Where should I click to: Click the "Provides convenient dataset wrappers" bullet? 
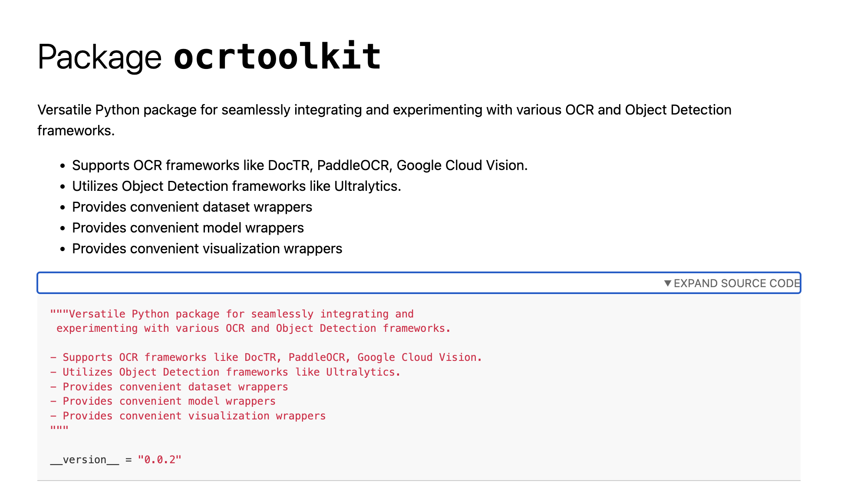pos(192,207)
